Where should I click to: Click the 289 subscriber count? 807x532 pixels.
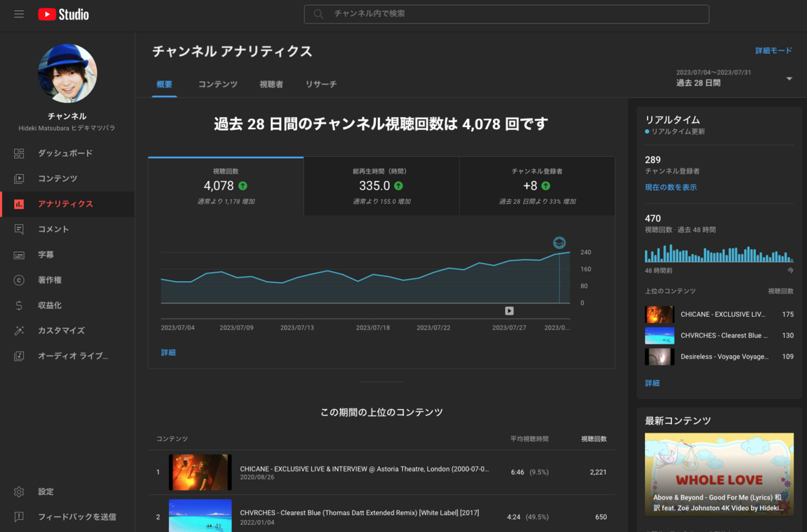pyautogui.click(x=652, y=159)
